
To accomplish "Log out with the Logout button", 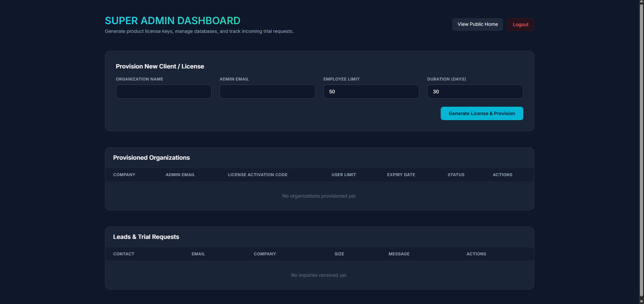I will [x=520, y=25].
